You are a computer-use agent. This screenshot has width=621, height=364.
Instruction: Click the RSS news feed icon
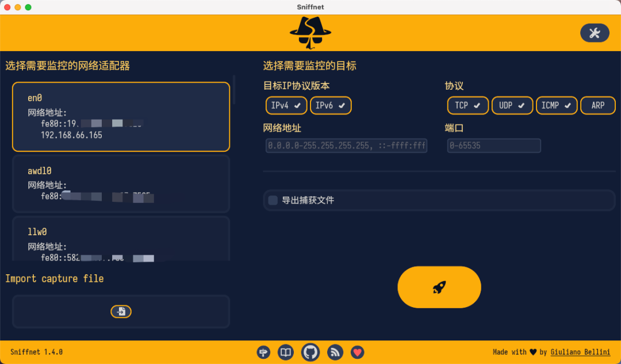(335, 352)
